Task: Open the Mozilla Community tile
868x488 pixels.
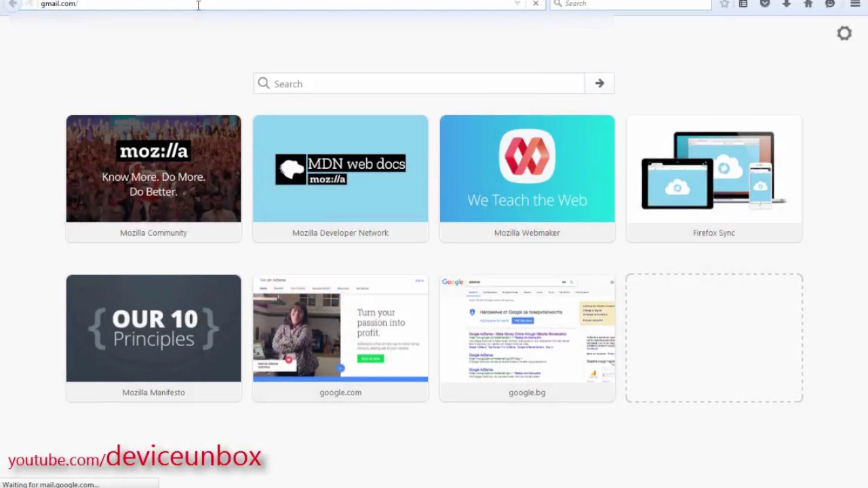Action: (153, 178)
